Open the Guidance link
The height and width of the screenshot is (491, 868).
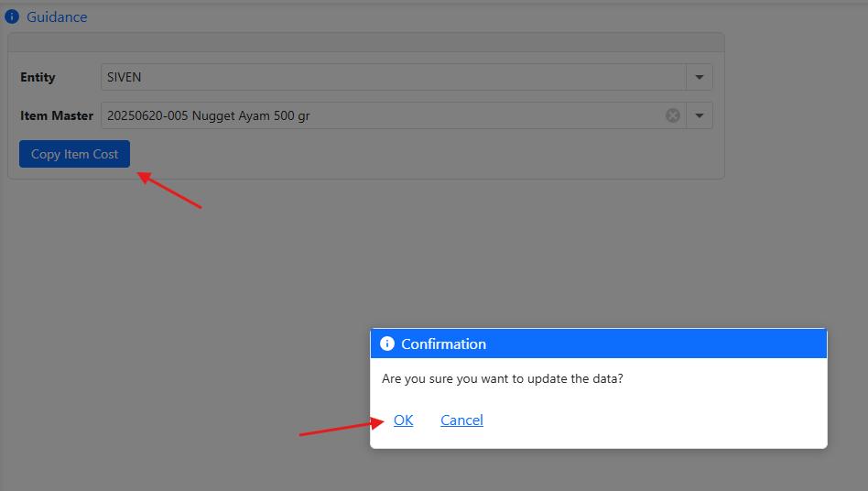coord(57,17)
